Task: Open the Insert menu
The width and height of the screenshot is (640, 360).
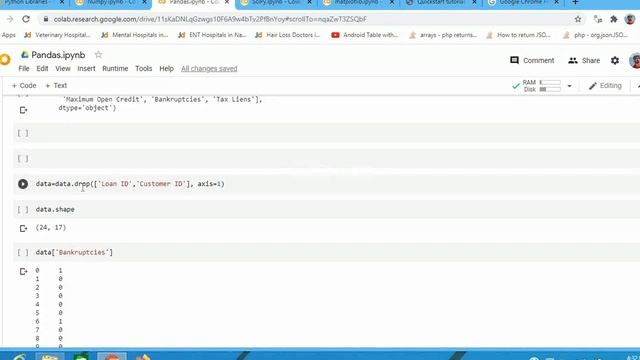Action: tap(86, 69)
